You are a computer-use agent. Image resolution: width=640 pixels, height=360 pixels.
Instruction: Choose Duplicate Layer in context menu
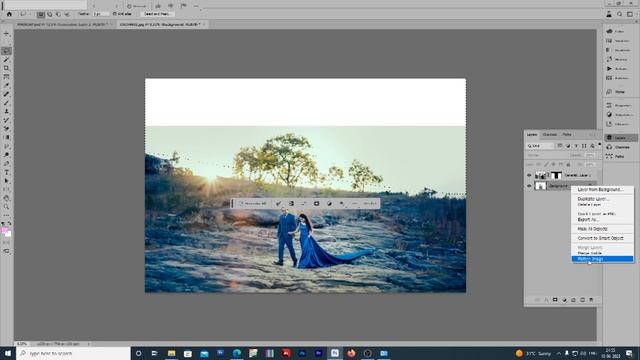[x=593, y=199]
